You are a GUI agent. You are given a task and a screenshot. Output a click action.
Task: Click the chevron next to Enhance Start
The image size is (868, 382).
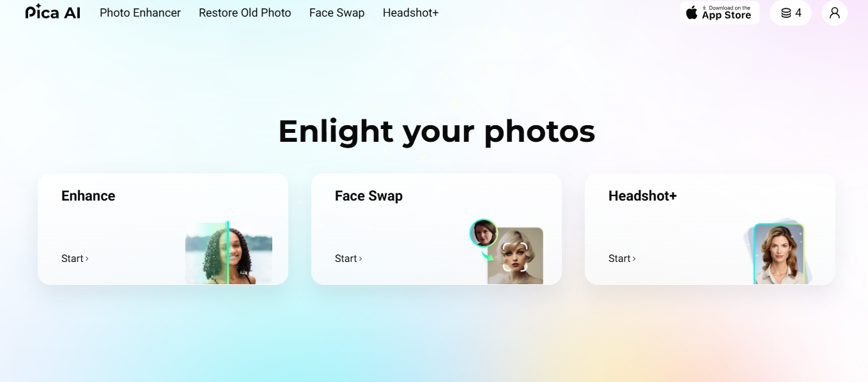click(x=87, y=259)
